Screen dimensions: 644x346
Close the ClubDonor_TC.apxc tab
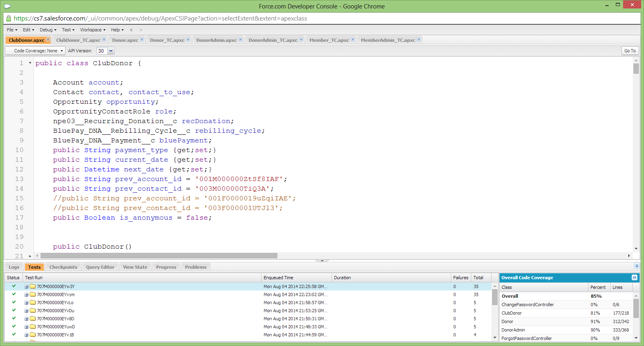click(x=104, y=39)
